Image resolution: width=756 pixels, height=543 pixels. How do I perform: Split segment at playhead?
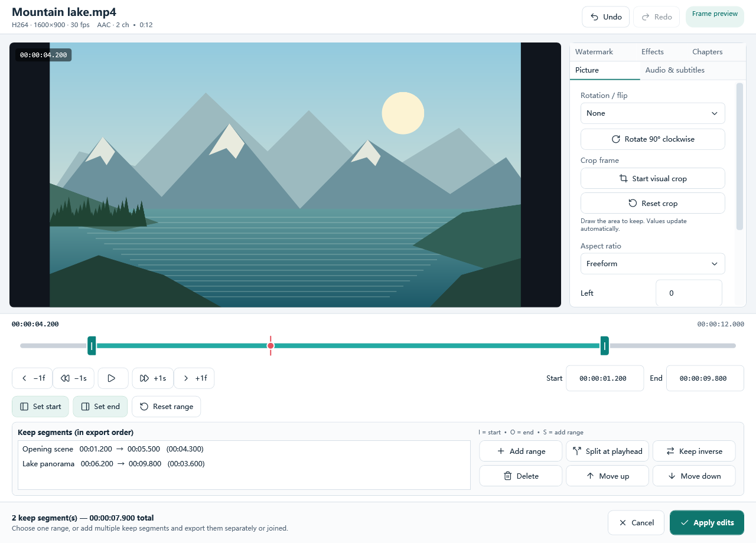coord(607,452)
